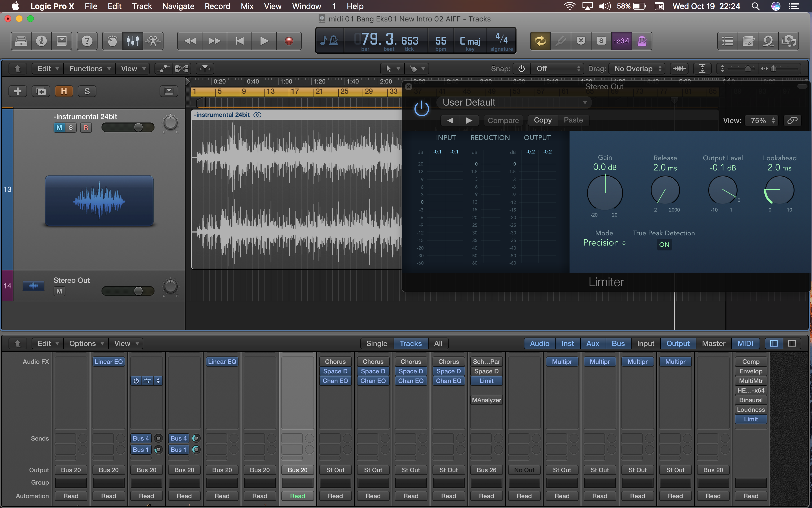Open the Loudness plugin slot on output channel

click(751, 410)
